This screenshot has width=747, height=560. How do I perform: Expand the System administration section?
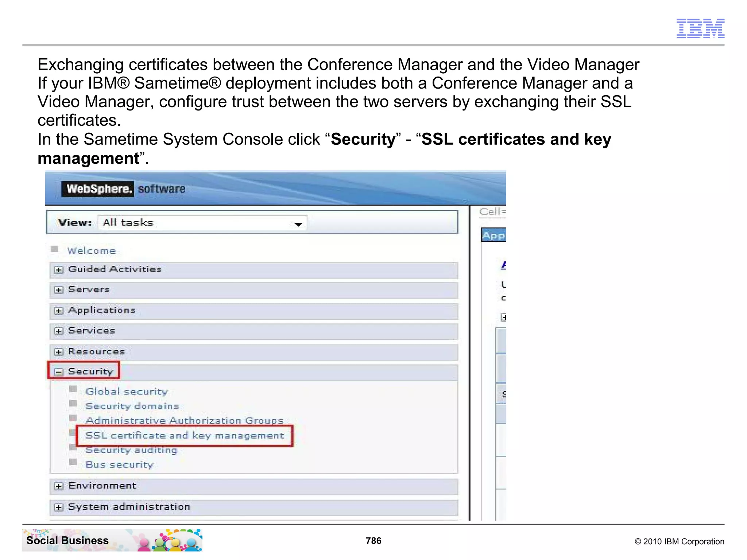(58, 507)
